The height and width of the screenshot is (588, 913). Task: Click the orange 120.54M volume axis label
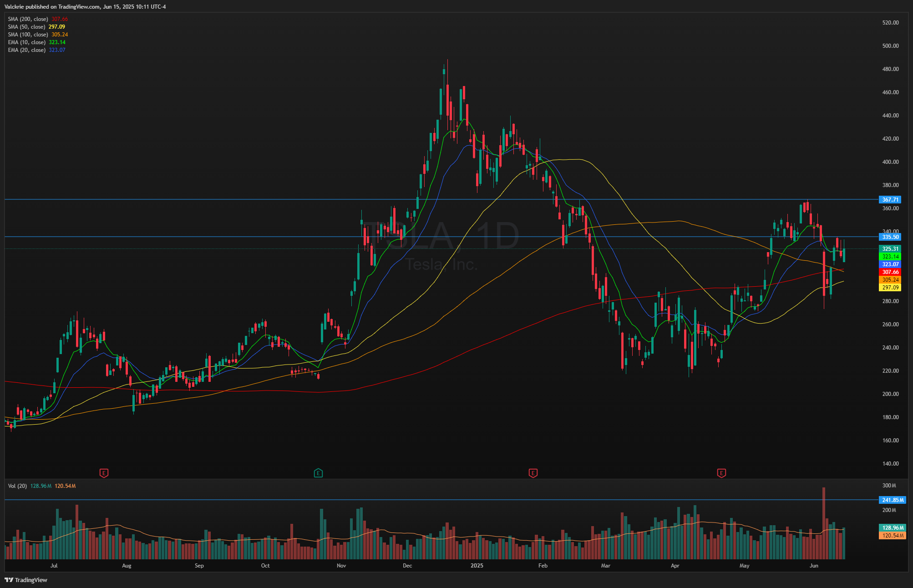pyautogui.click(x=892, y=536)
